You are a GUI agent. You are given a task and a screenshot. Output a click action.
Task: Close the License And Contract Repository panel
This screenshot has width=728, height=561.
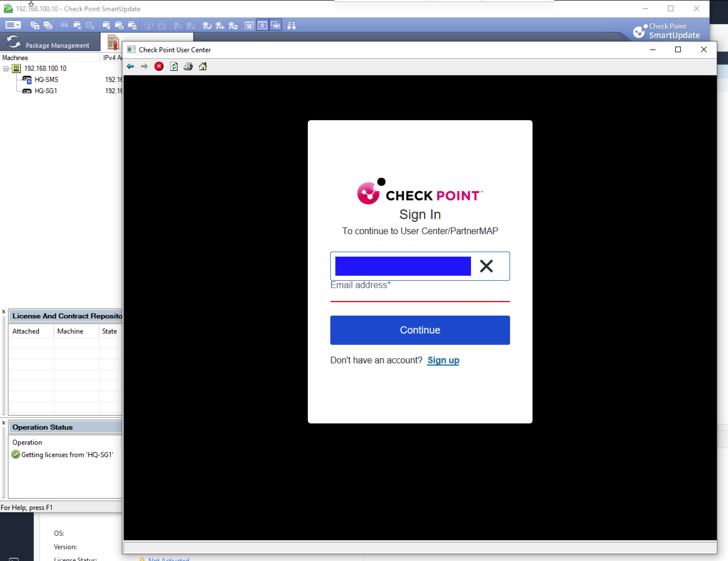4,311
